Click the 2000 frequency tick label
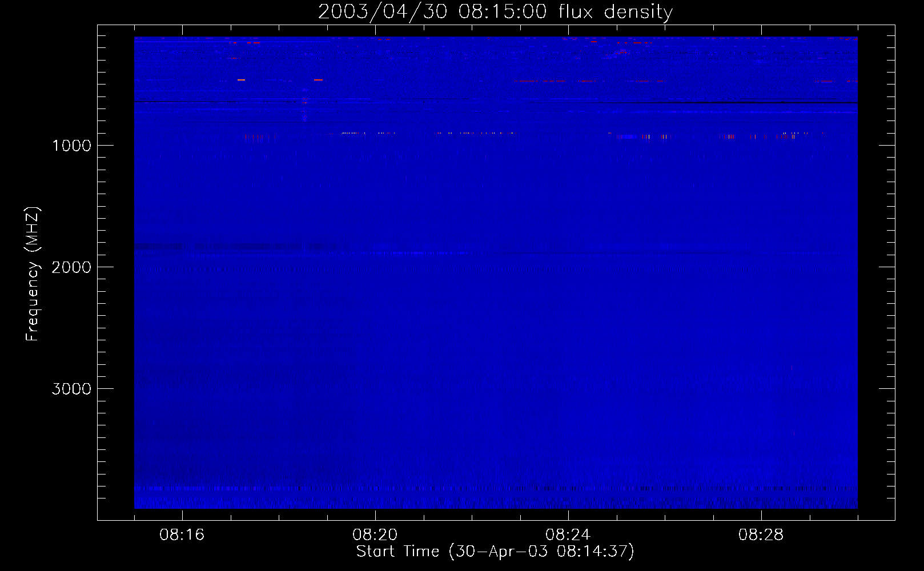924x571 pixels. 71,267
